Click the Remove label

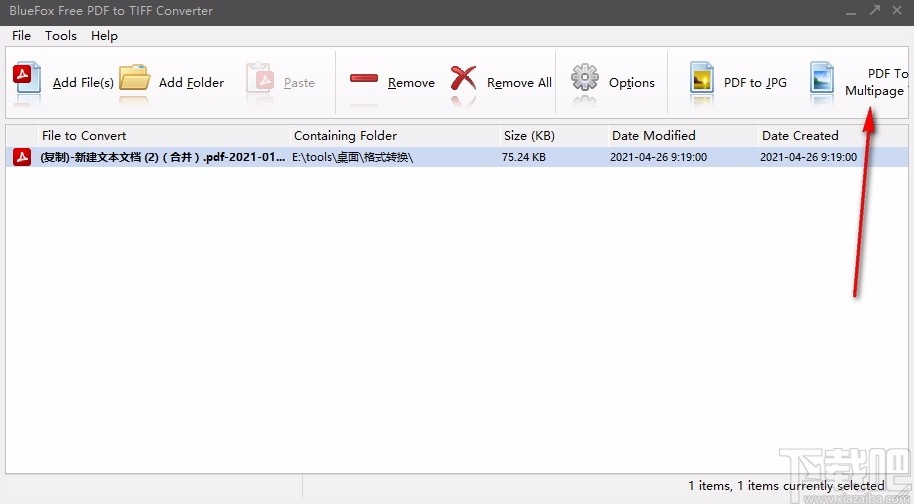point(412,83)
